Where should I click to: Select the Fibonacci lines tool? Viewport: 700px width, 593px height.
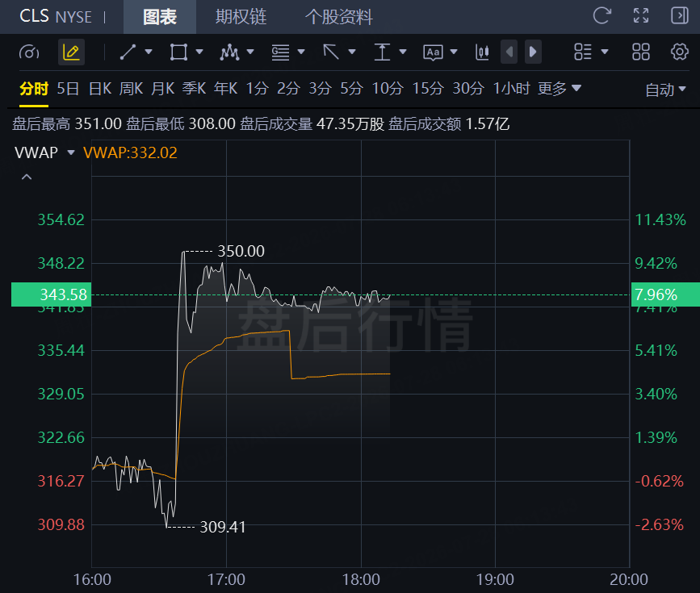(x=280, y=52)
